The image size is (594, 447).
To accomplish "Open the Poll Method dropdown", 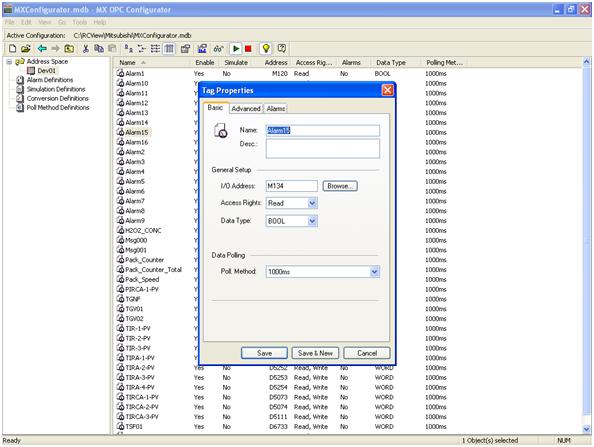I will coord(374,272).
